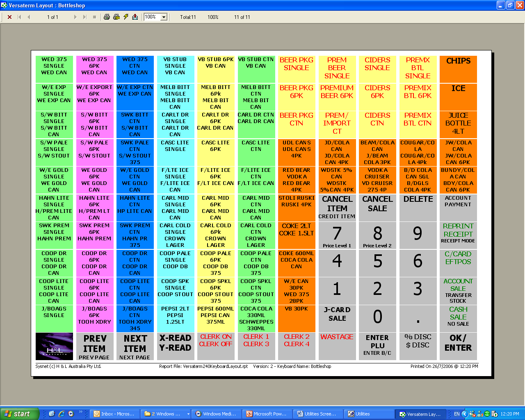
Task: Click the 100% zoom input field
Action: click(152, 17)
